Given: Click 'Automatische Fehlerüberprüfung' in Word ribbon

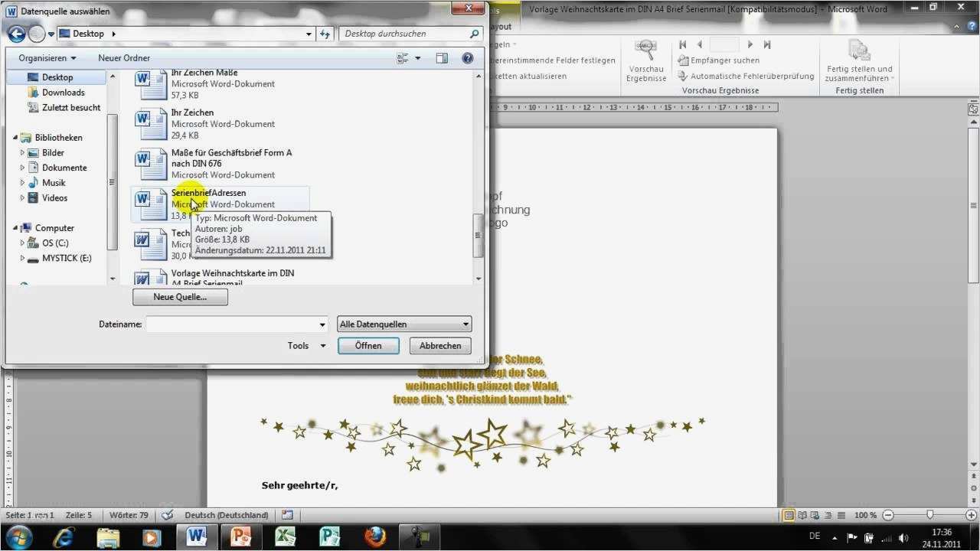Looking at the screenshot, I should pyautogui.click(x=746, y=77).
